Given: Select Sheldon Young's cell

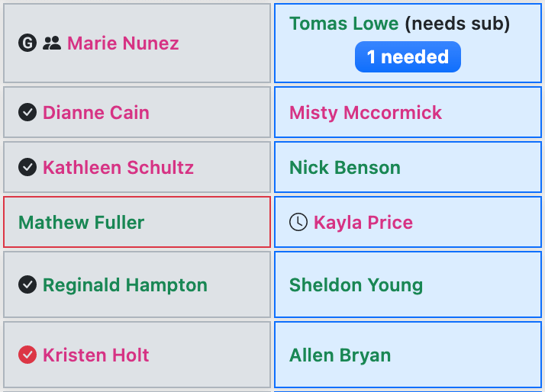Looking at the screenshot, I should (x=408, y=284).
